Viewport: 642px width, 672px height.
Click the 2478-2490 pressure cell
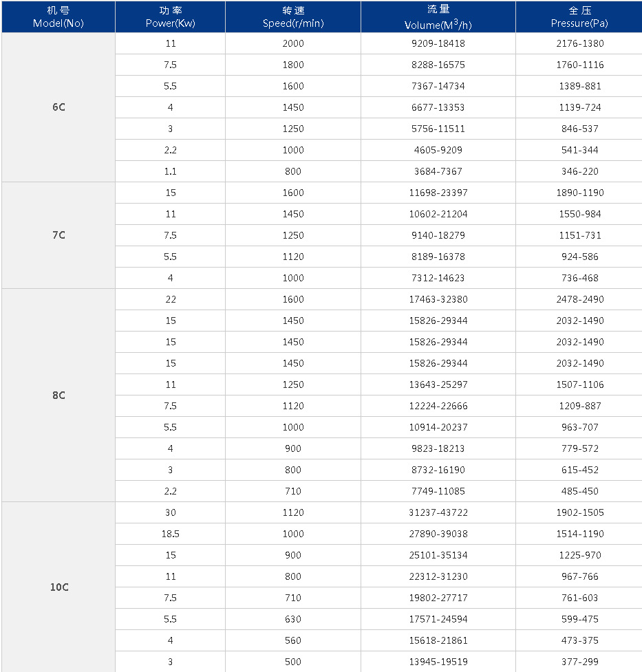pyautogui.click(x=579, y=299)
